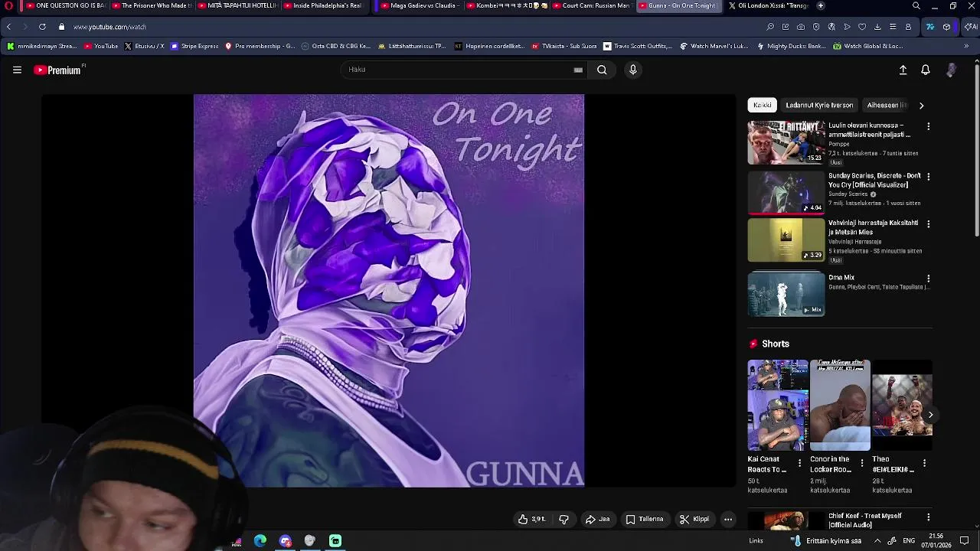980x551 pixels.
Task: Open the Stripe Express bookmark
Action: pyautogui.click(x=195, y=46)
